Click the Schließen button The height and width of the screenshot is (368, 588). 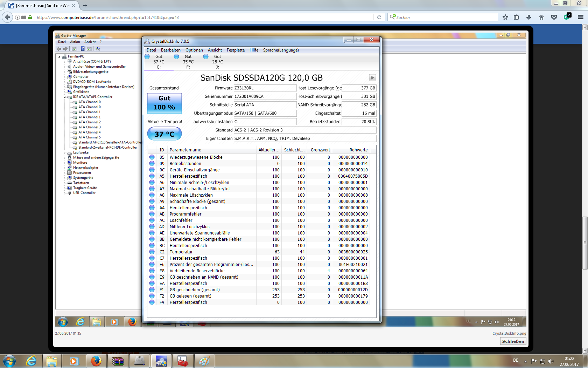pyautogui.click(x=513, y=341)
